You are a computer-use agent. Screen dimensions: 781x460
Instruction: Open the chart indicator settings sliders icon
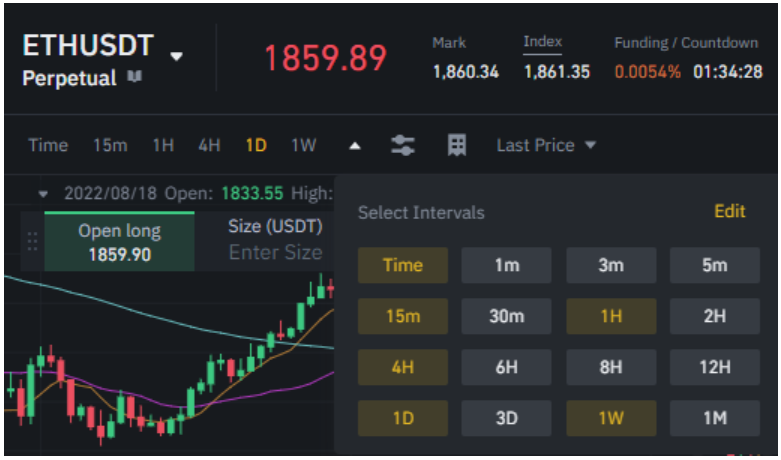[403, 145]
